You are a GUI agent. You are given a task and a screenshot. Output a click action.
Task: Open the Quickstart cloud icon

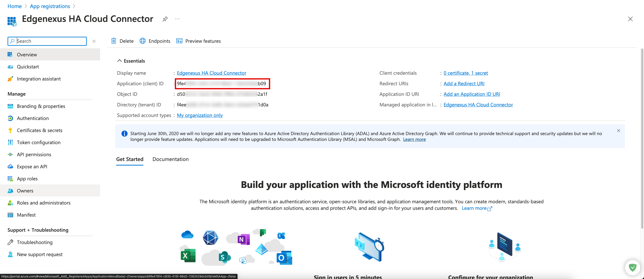tap(10, 67)
